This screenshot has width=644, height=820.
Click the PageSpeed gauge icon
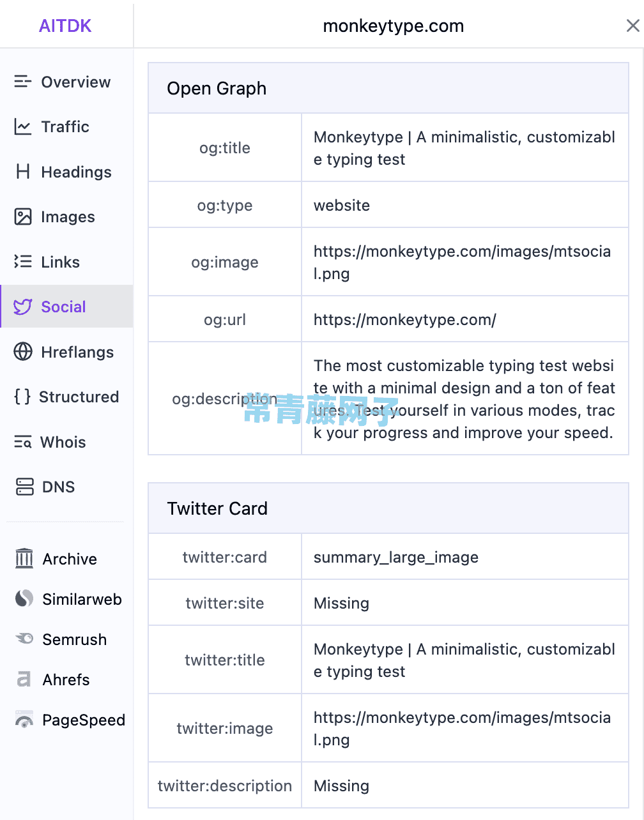point(24,720)
